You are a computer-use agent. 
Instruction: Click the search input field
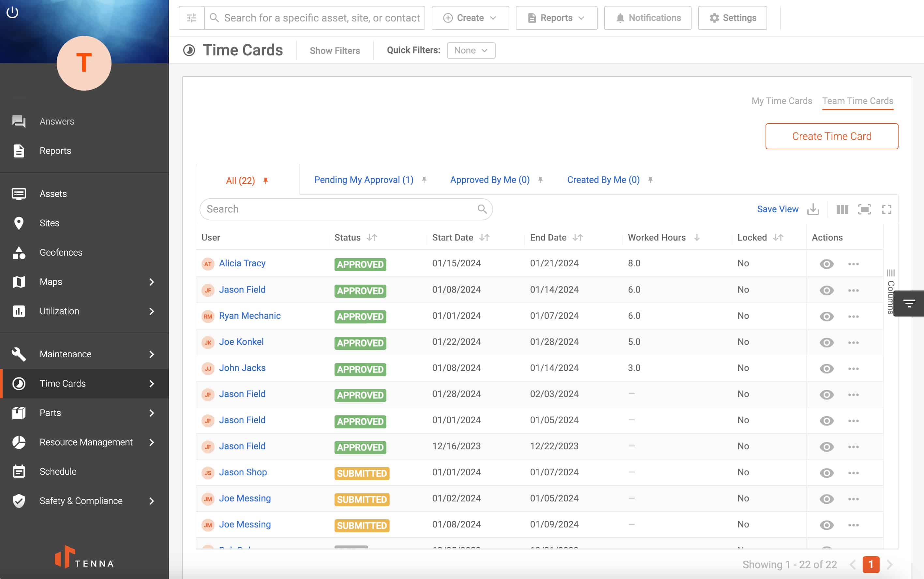[x=346, y=208]
